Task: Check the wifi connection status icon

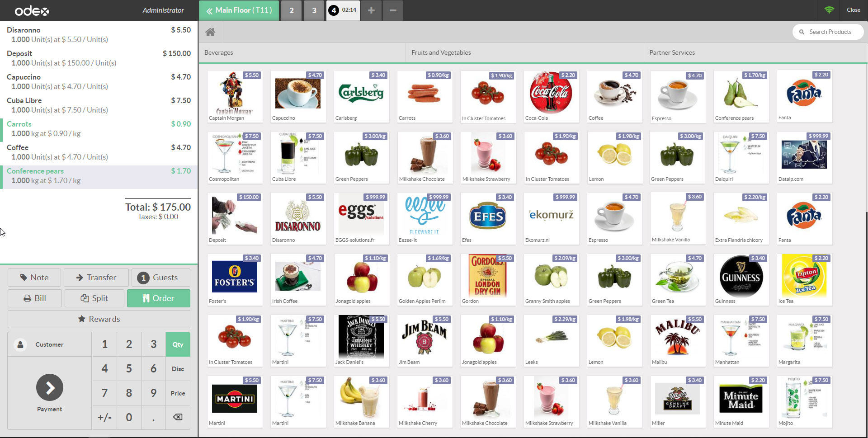Action: click(829, 10)
